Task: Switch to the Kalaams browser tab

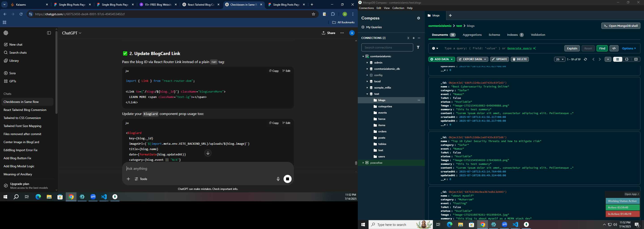Action: pyautogui.click(x=29, y=4)
